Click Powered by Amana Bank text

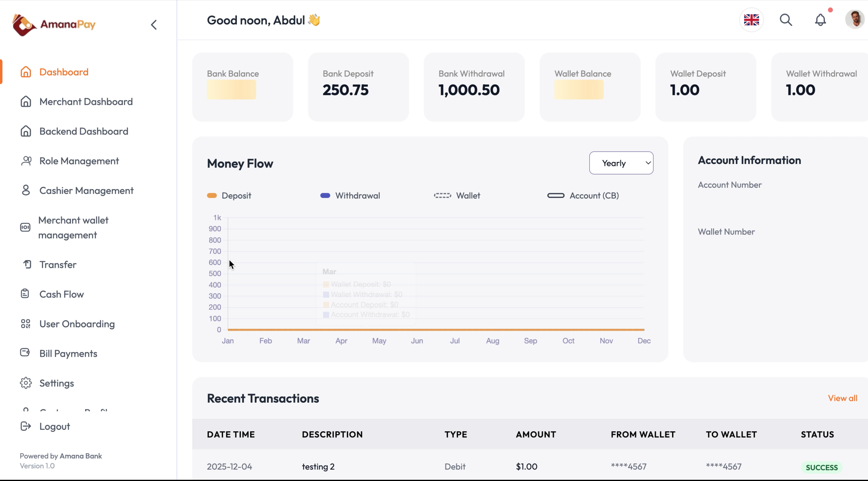click(61, 456)
